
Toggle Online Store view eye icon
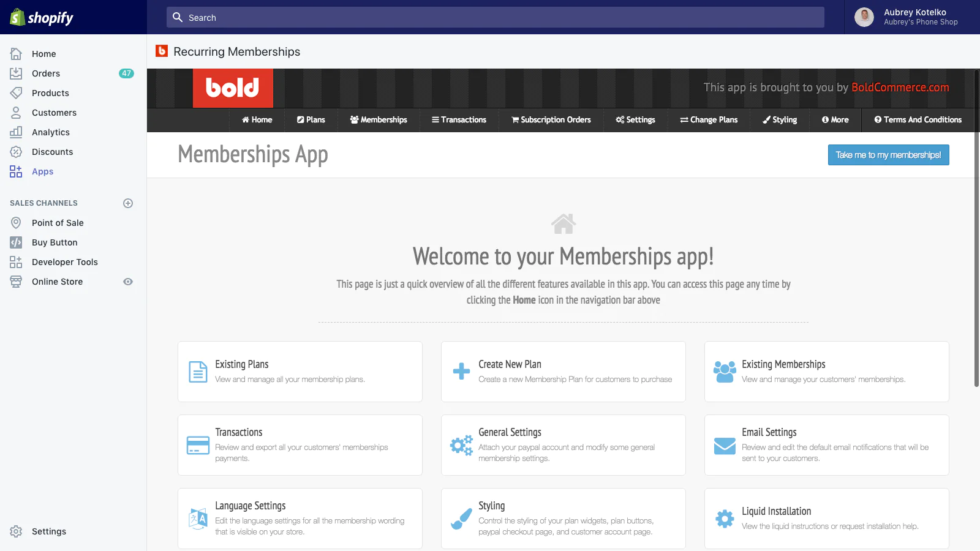(x=128, y=282)
